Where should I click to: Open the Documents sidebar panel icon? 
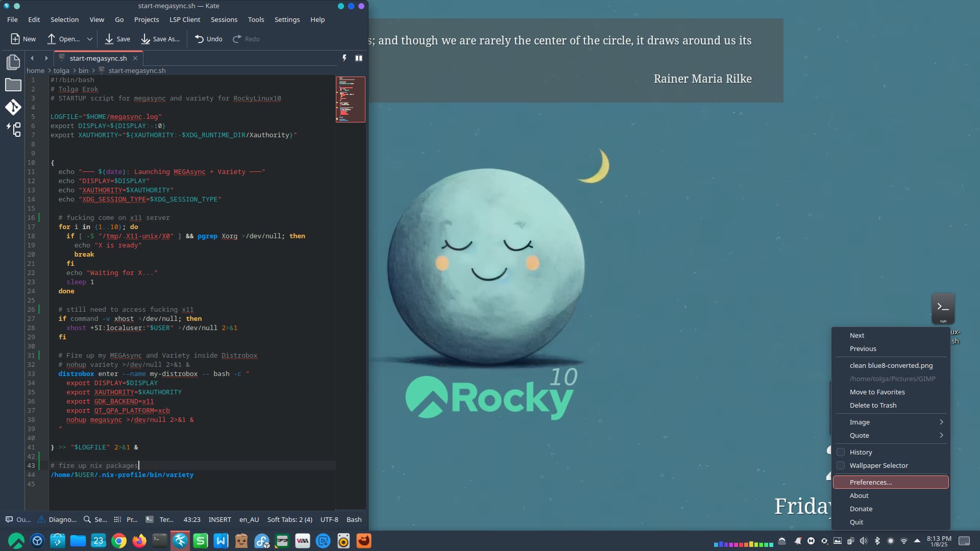[13, 62]
